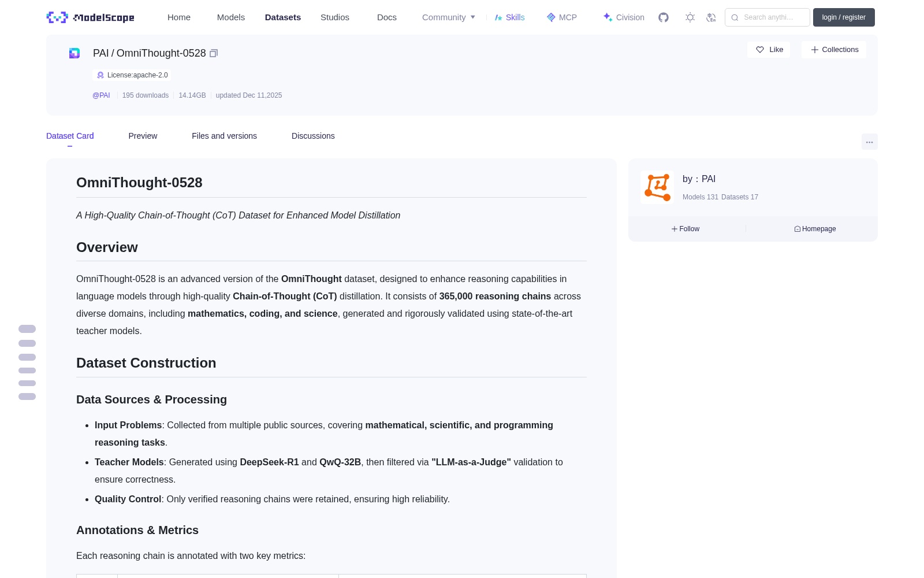Click the 'Datasets 17' count

(740, 197)
